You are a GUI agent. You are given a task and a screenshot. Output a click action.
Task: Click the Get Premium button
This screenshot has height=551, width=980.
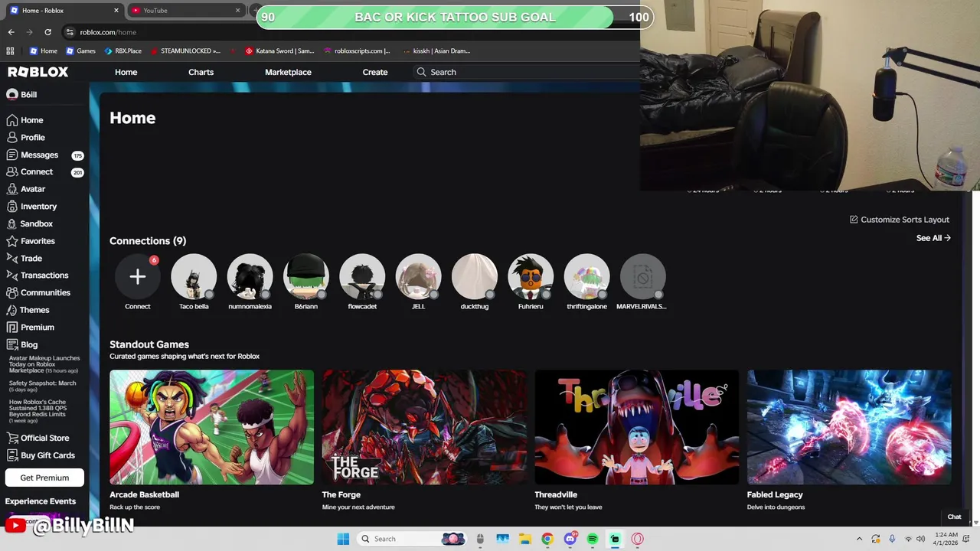click(44, 478)
